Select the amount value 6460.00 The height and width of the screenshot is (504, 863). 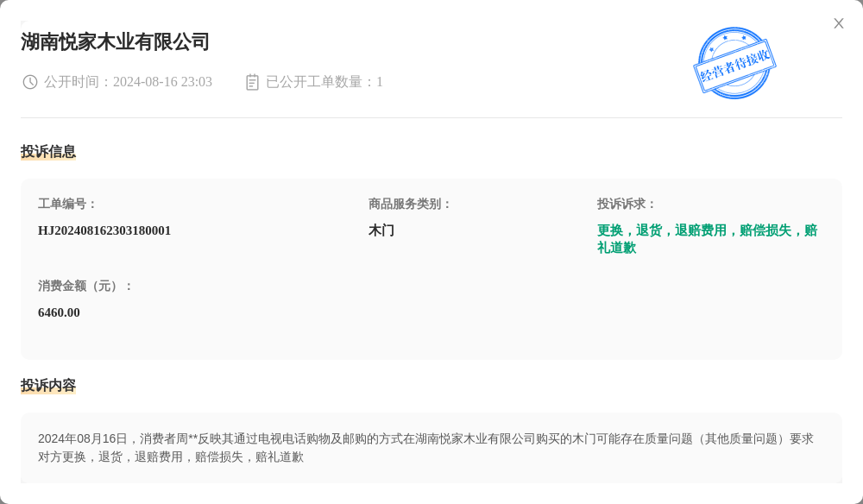pos(59,312)
